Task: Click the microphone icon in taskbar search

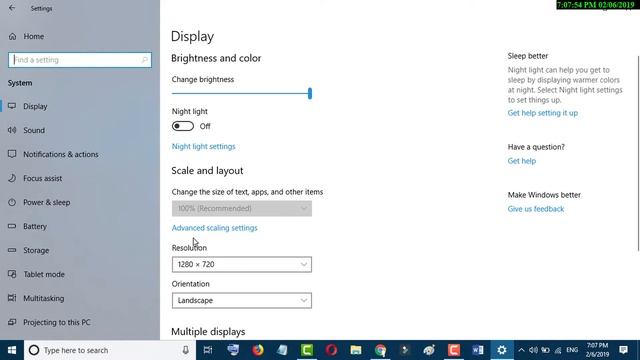Action: [185, 350]
